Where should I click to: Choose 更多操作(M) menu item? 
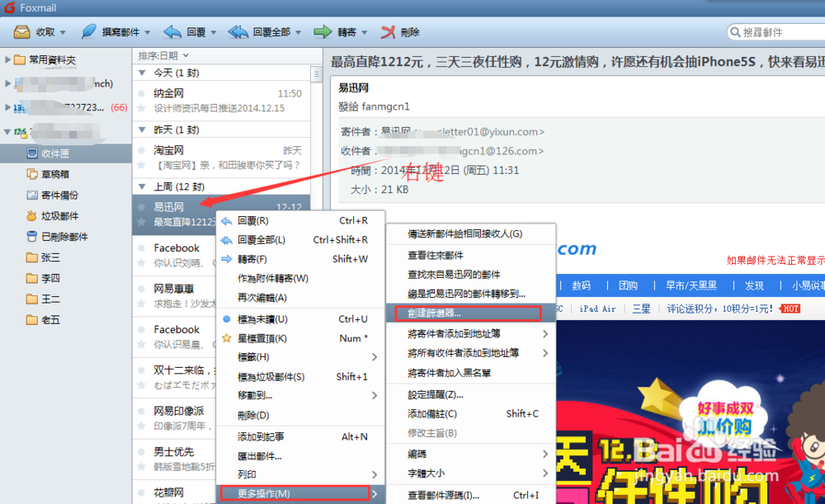(x=300, y=493)
